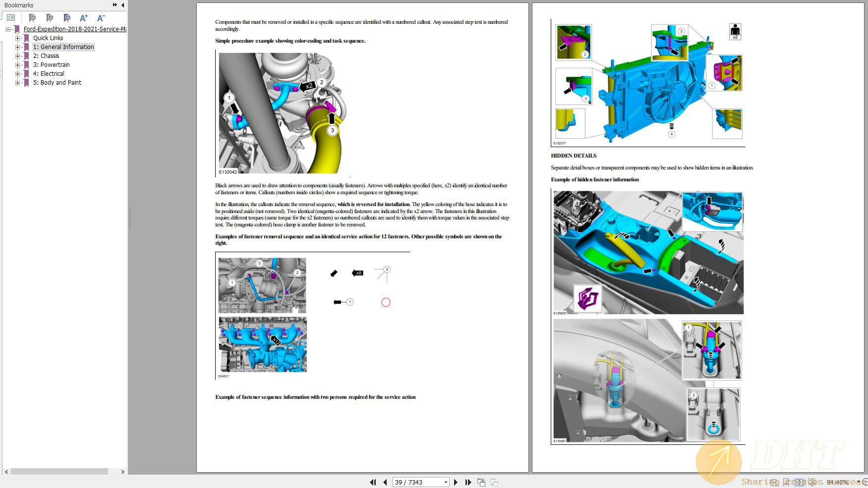Go to the previous page
The image size is (868, 488).
385,482
